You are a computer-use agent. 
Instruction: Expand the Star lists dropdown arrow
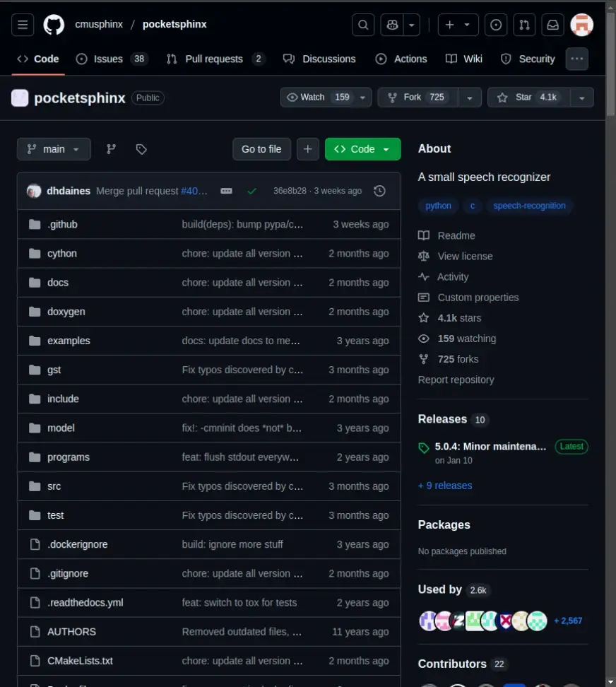[581, 98]
